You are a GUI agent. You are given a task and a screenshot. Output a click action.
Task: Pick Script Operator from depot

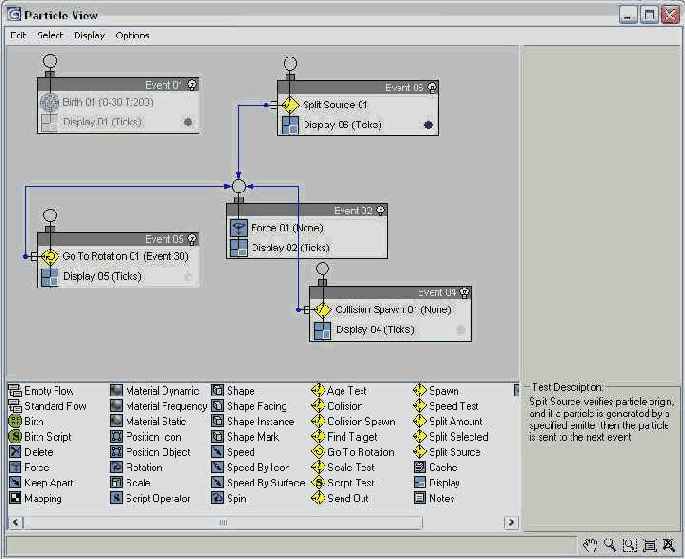(150, 498)
